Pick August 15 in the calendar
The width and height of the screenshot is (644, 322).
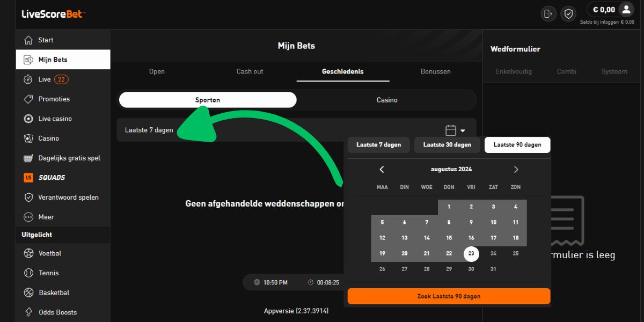point(449,238)
